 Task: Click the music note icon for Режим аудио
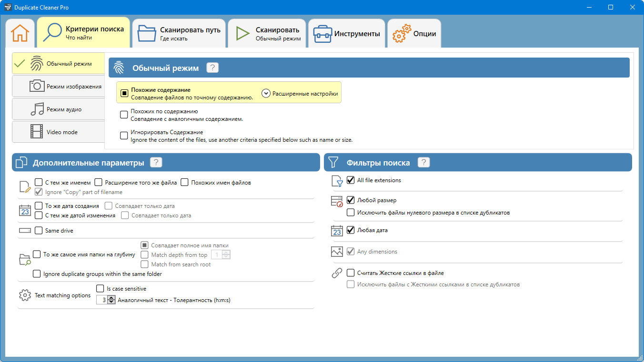(x=37, y=109)
